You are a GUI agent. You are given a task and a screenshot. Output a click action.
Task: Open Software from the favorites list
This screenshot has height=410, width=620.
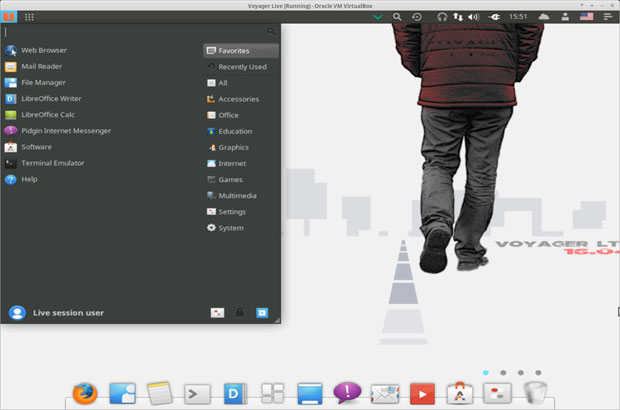click(x=101, y=147)
